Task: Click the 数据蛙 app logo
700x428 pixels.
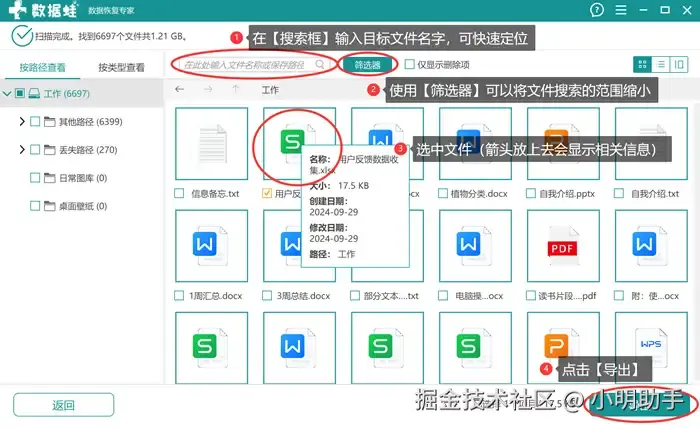Action: point(44,10)
